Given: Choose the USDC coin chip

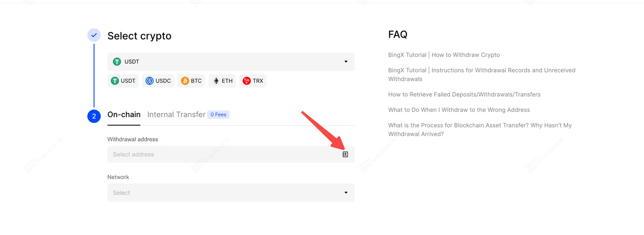Looking at the screenshot, I should pyautogui.click(x=158, y=81).
